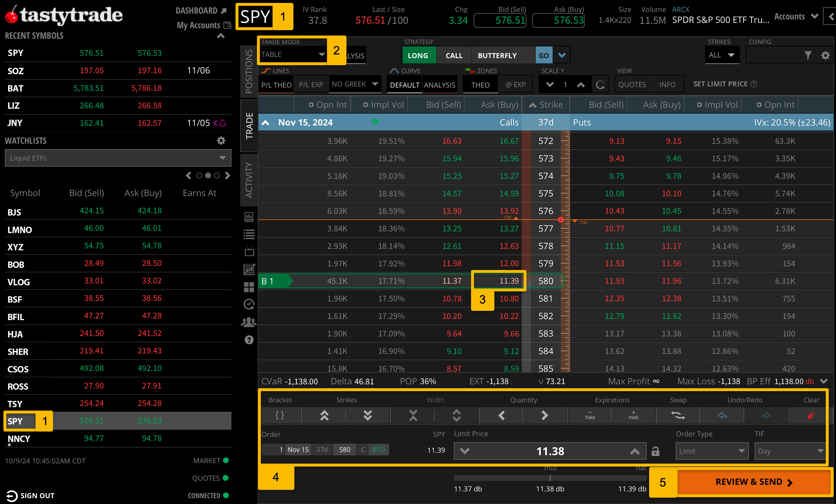
Task: Switch curve view to ANALYSIS
Action: pos(439,84)
